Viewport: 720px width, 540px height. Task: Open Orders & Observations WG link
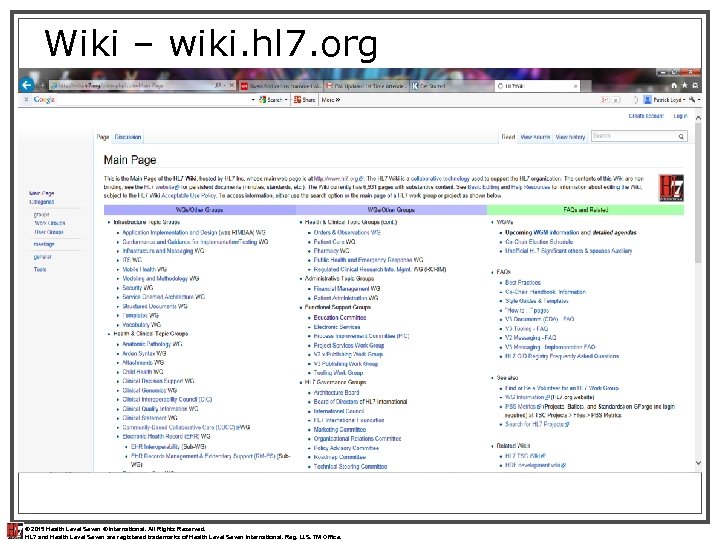pos(347,232)
